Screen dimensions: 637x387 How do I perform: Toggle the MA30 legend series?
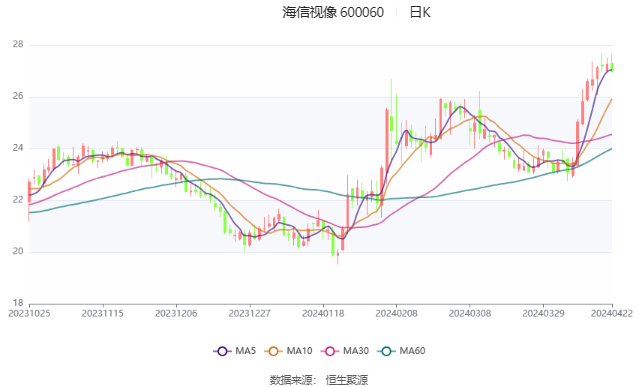point(345,351)
